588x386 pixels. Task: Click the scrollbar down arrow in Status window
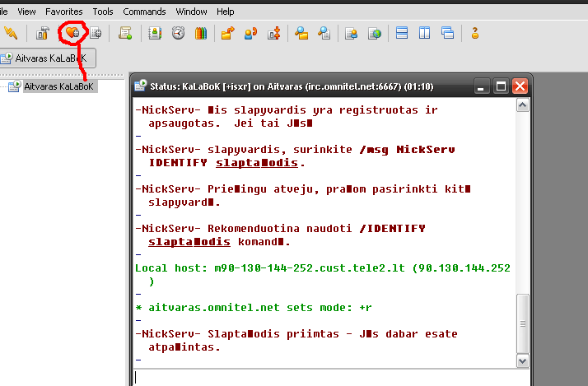[x=523, y=361]
